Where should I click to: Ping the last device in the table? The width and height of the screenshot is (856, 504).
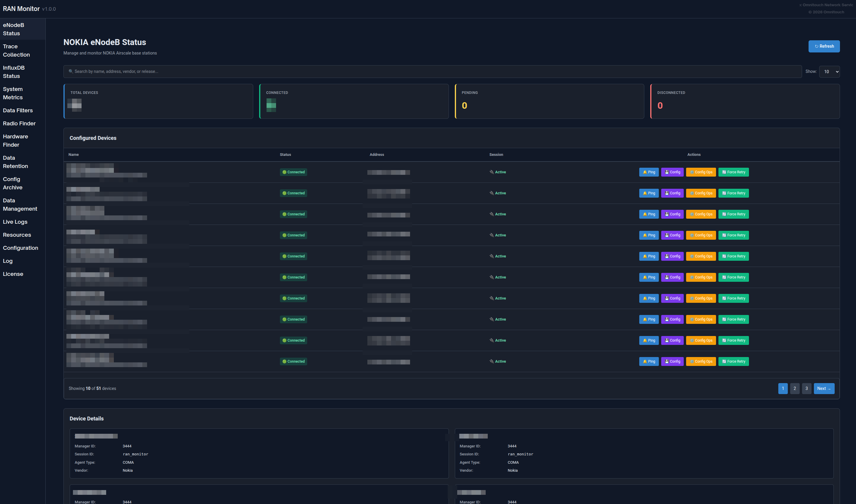coord(648,361)
